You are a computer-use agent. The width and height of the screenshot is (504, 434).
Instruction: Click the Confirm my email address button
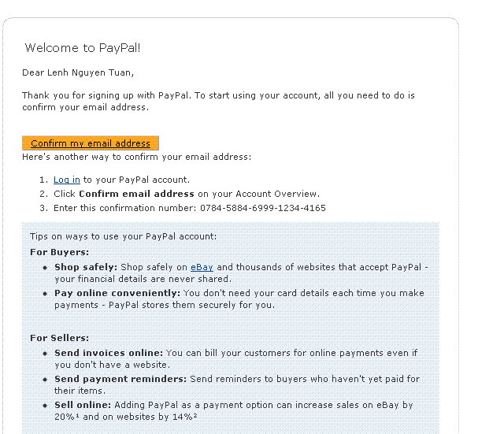pyautogui.click(x=91, y=143)
